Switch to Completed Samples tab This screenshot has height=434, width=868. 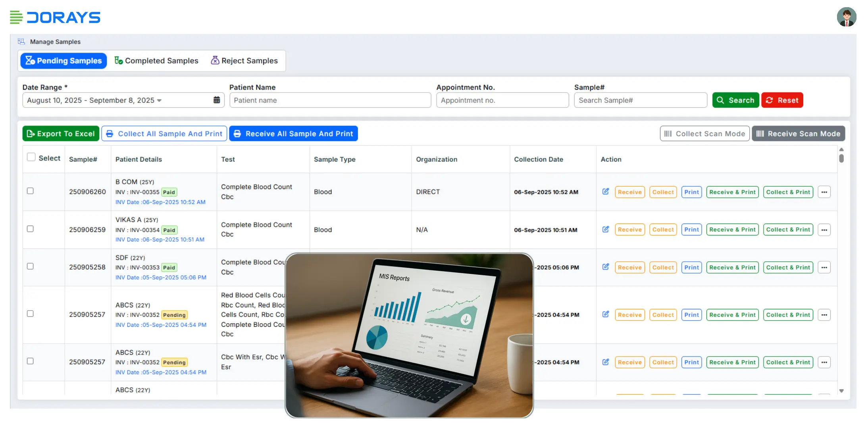point(156,61)
